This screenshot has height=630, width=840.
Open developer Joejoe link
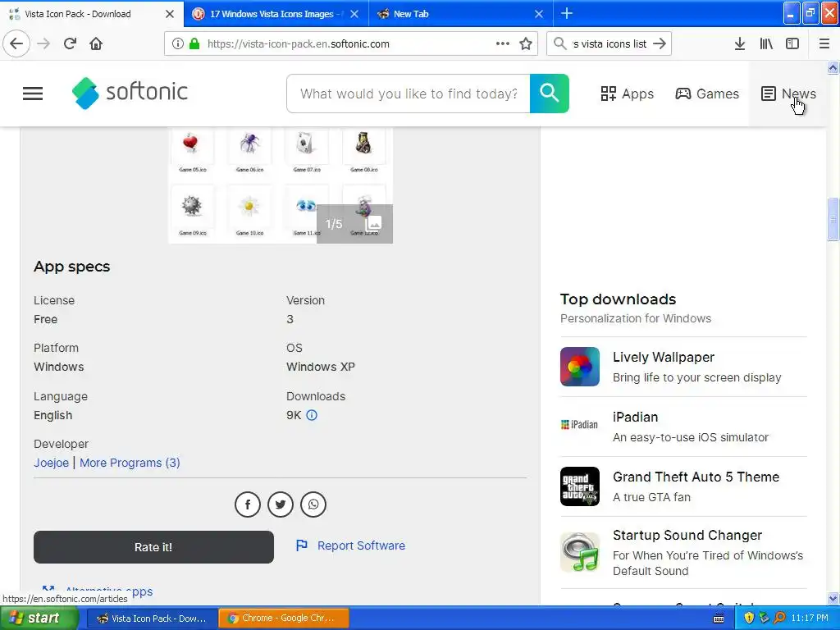pos(52,463)
